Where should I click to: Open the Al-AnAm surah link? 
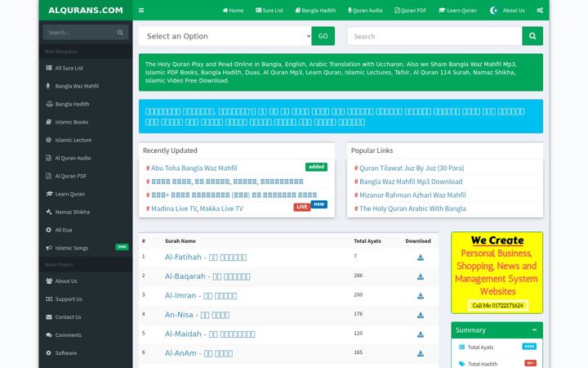198,353
